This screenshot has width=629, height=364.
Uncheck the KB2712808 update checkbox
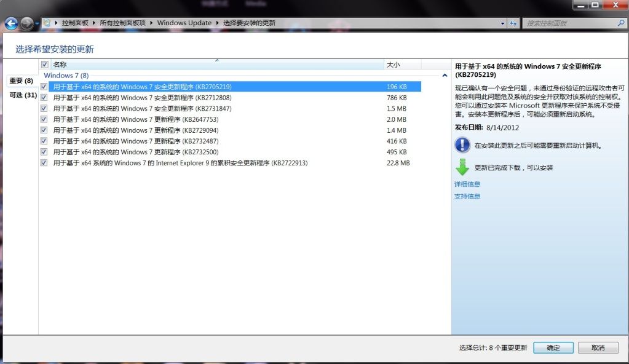44,98
